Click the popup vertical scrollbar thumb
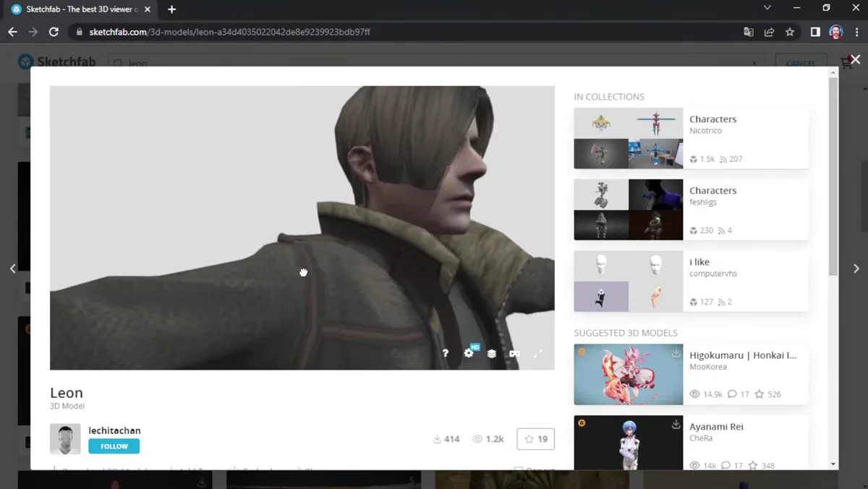The image size is (868, 489). pyautogui.click(x=833, y=176)
